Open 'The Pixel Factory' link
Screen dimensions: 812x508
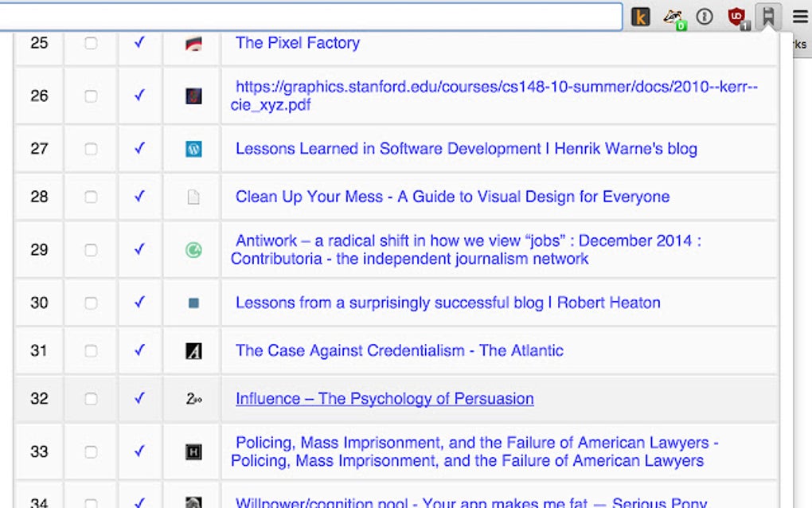pyautogui.click(x=298, y=43)
